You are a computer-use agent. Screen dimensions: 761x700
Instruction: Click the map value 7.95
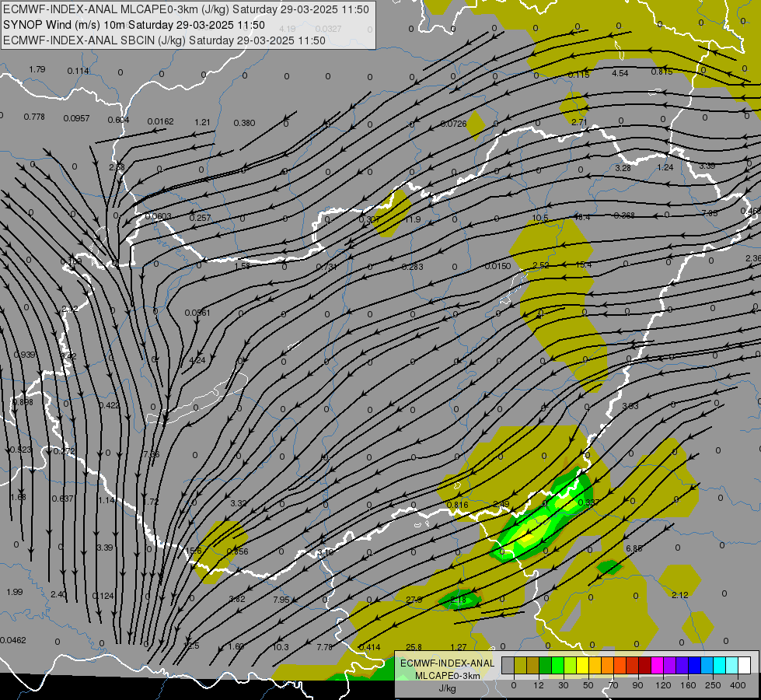(281, 600)
